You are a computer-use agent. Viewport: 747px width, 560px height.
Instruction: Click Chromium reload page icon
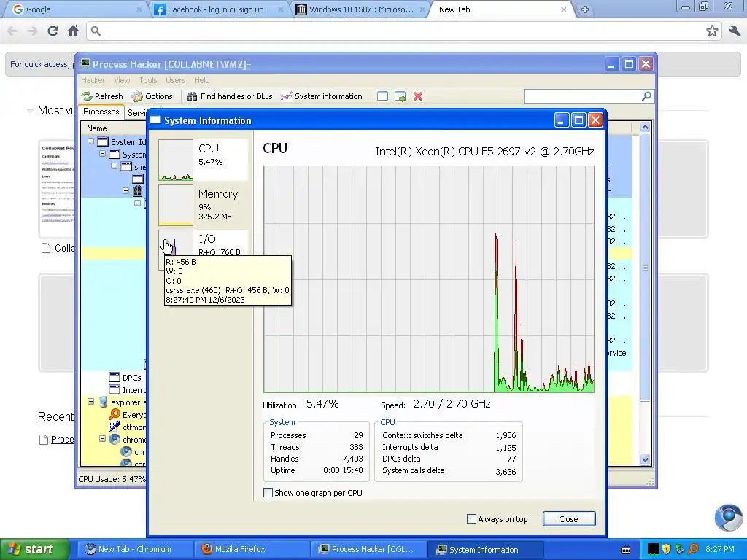(x=53, y=31)
